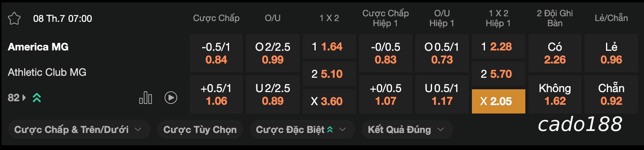Open America MG team name
The image size is (644, 150).
[x=38, y=47]
